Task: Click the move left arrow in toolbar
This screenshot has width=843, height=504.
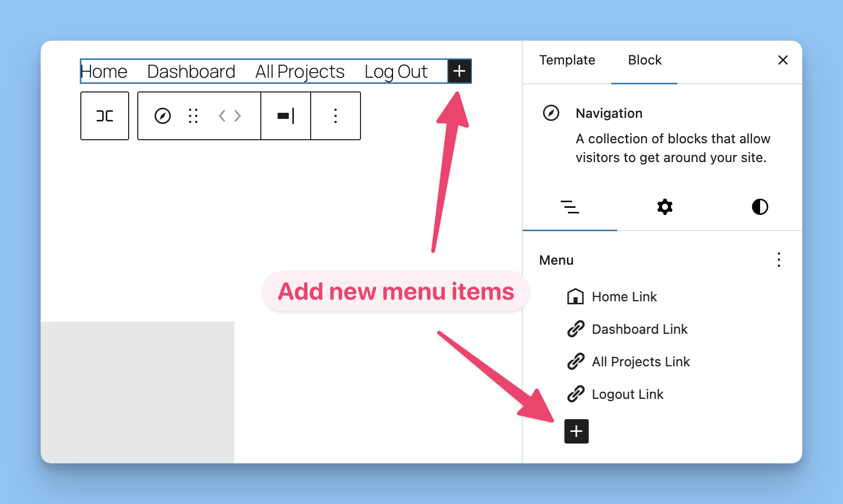Action: [222, 116]
